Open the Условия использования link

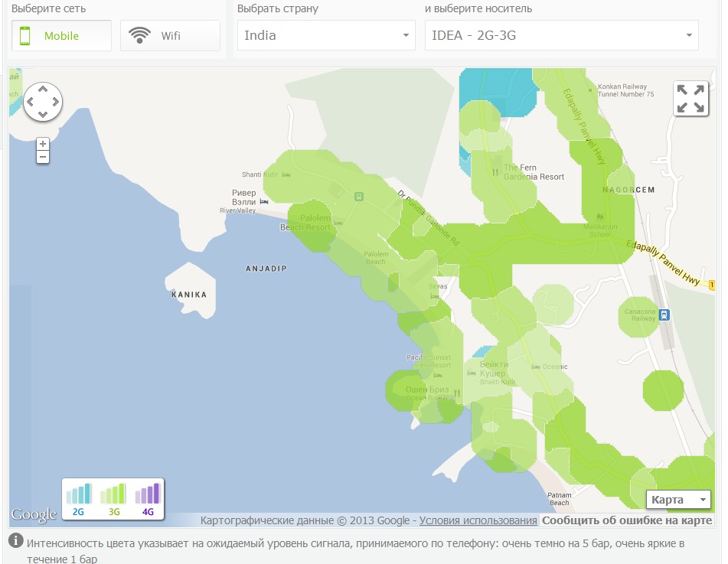(478, 520)
